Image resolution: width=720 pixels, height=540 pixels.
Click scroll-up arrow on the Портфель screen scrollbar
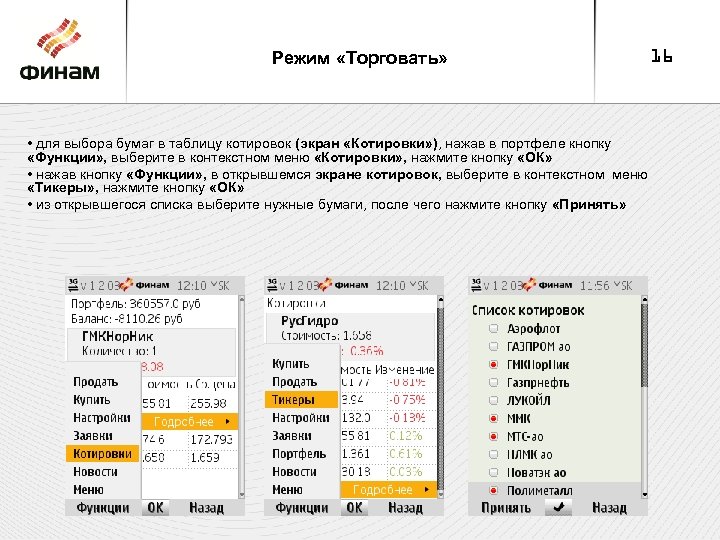pos(242,299)
